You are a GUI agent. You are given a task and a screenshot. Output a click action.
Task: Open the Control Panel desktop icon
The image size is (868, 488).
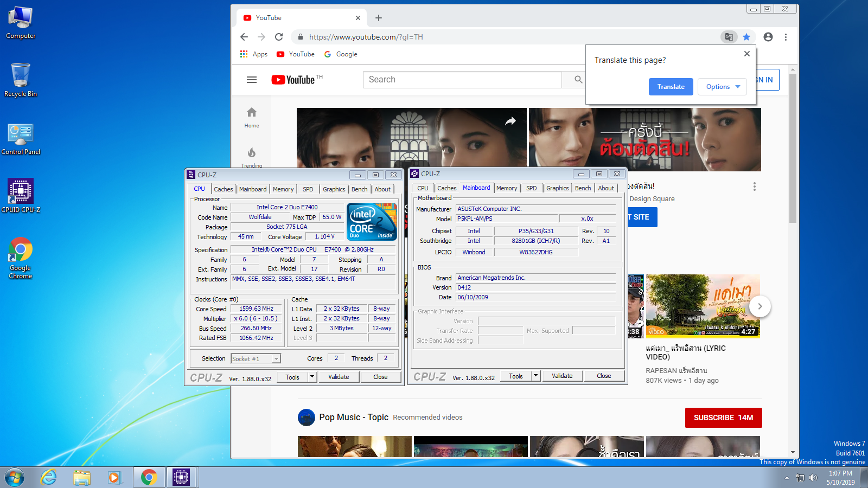click(x=21, y=139)
